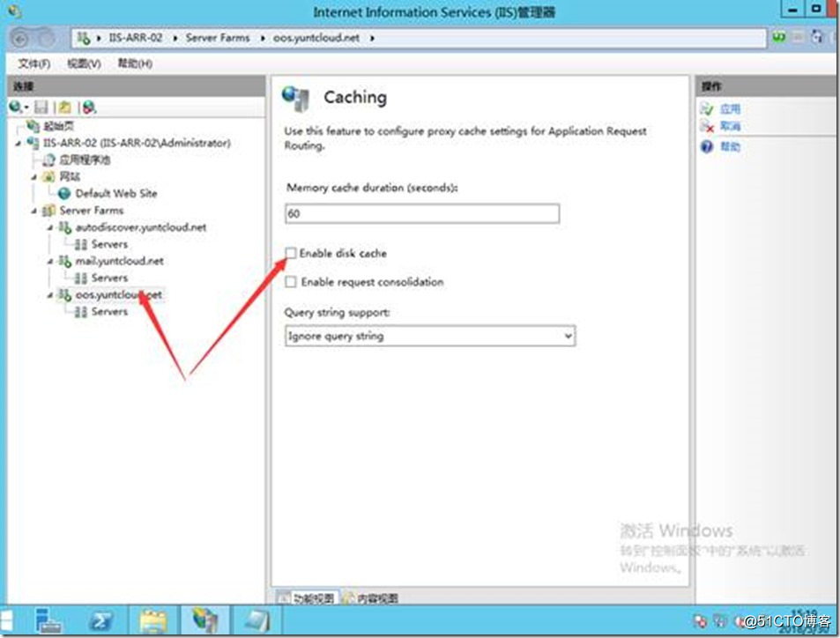Select autodiscover.yuntcloud.net farm
This screenshot has width=840, height=638.
click(141, 227)
